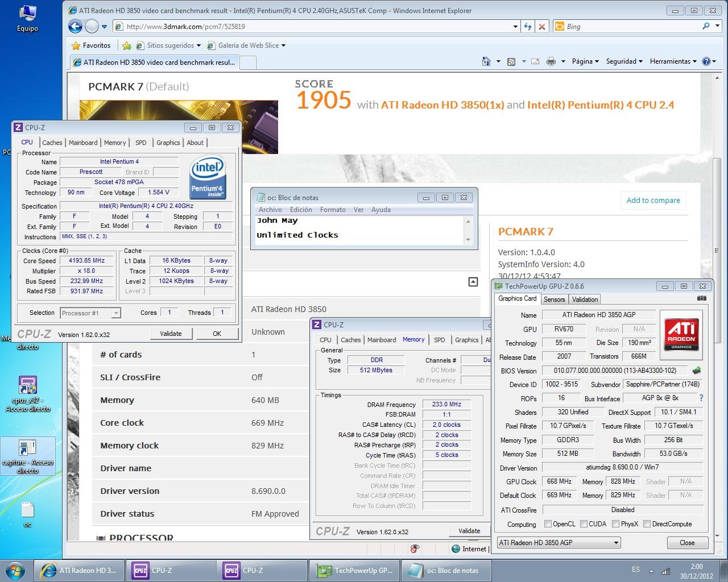Screen dimensions: 728x582
Task: Select oc text file on desktop
Action: pos(27,514)
